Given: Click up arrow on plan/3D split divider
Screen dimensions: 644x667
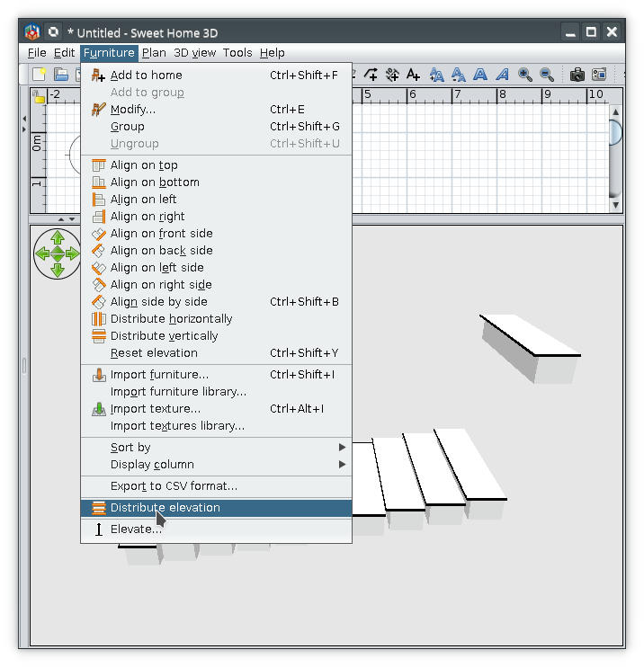Looking at the screenshot, I should tap(61, 219).
